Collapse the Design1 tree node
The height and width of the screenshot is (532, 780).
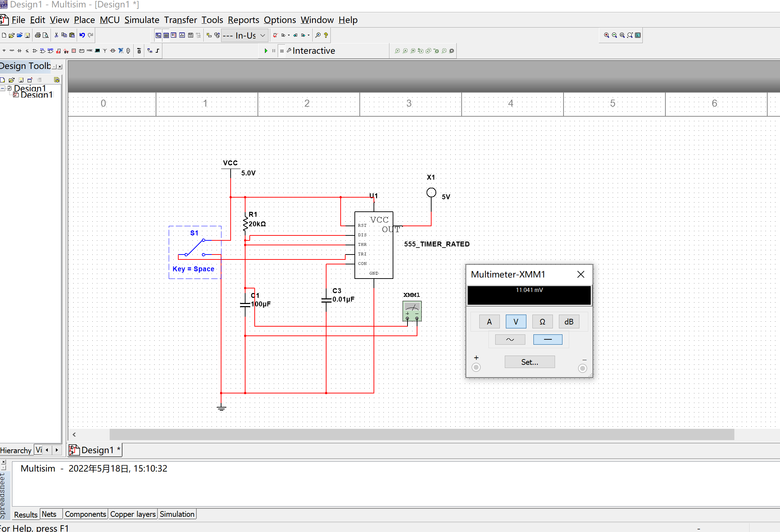3,88
